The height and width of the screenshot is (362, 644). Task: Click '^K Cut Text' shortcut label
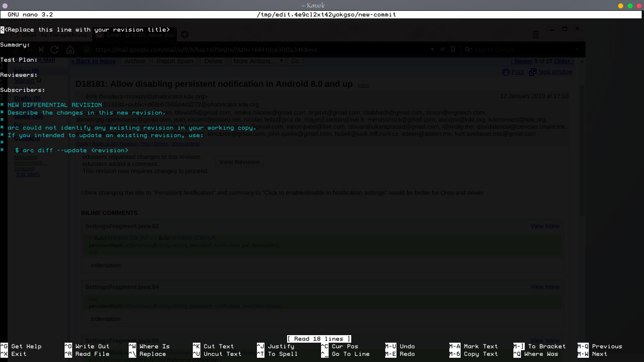(x=213, y=346)
